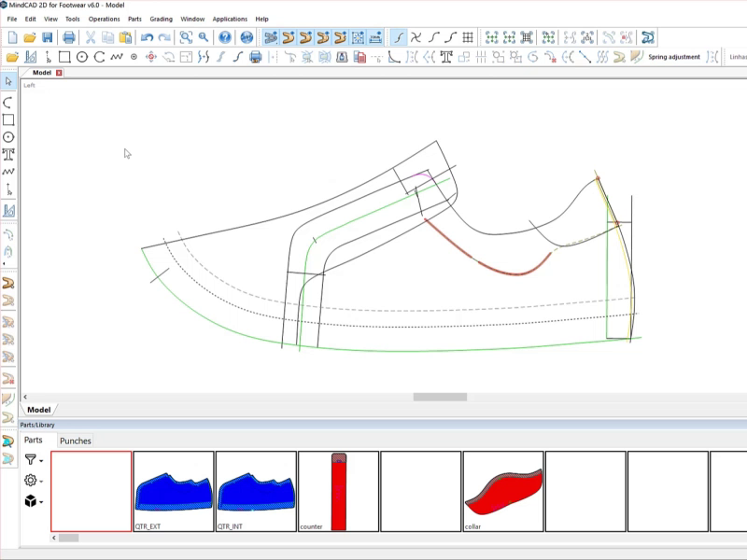The width and height of the screenshot is (747, 560).
Task: Select the Parts tab
Action: [x=34, y=440]
